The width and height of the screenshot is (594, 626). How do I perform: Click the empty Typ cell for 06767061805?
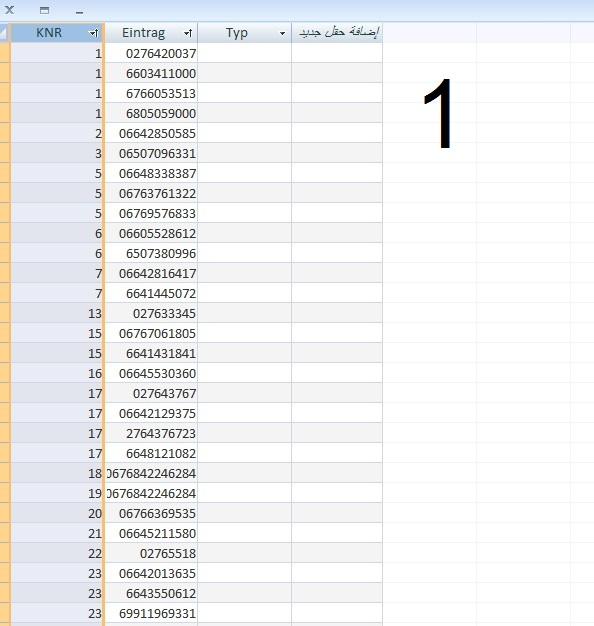245,333
